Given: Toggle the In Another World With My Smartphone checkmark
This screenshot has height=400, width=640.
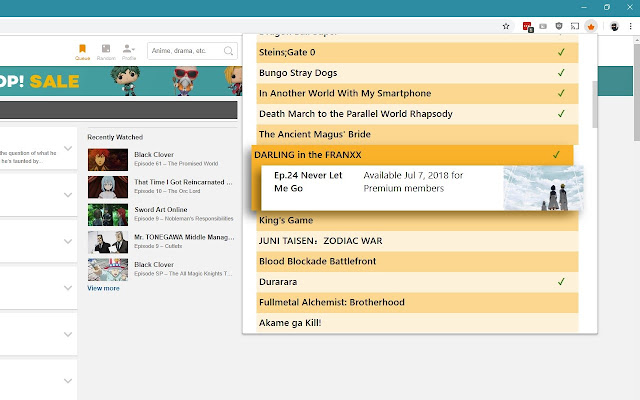Looking at the screenshot, I should point(561,93).
